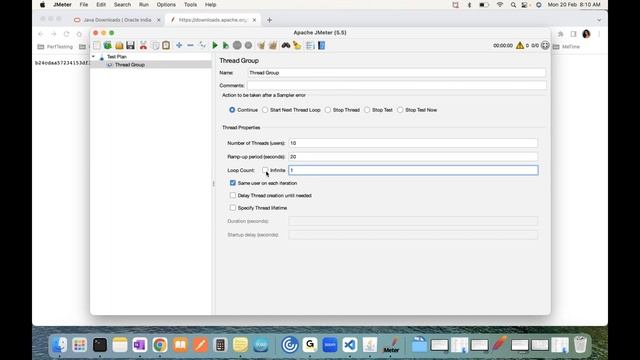
Task: Click the remote threads globe icon in JMeter
Action: click(x=545, y=45)
